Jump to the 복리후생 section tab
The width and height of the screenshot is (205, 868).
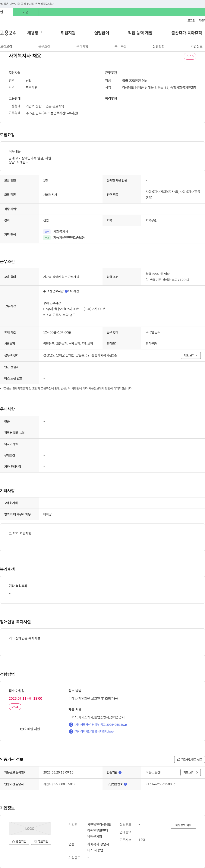tap(120, 46)
